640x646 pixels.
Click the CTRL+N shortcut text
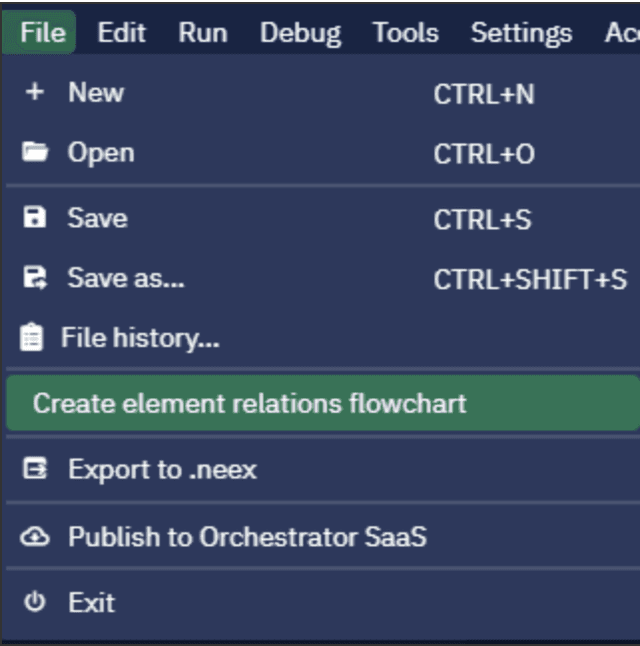click(x=484, y=94)
